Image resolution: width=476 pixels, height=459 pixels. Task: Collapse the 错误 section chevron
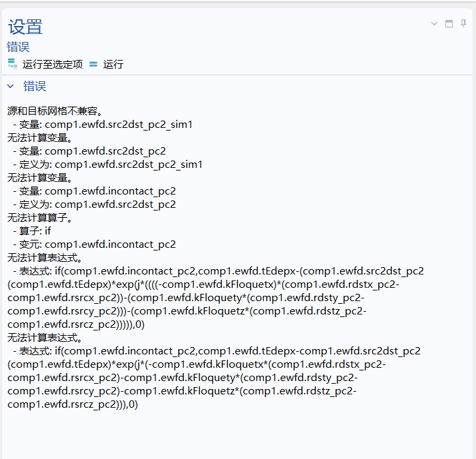pyautogui.click(x=10, y=87)
